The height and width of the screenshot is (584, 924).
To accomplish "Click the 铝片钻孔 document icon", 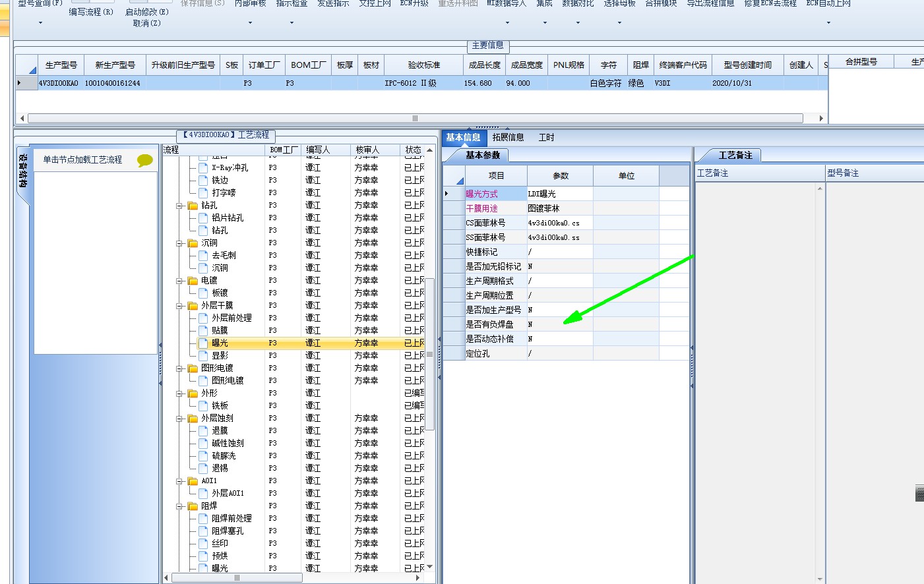I will (203, 218).
